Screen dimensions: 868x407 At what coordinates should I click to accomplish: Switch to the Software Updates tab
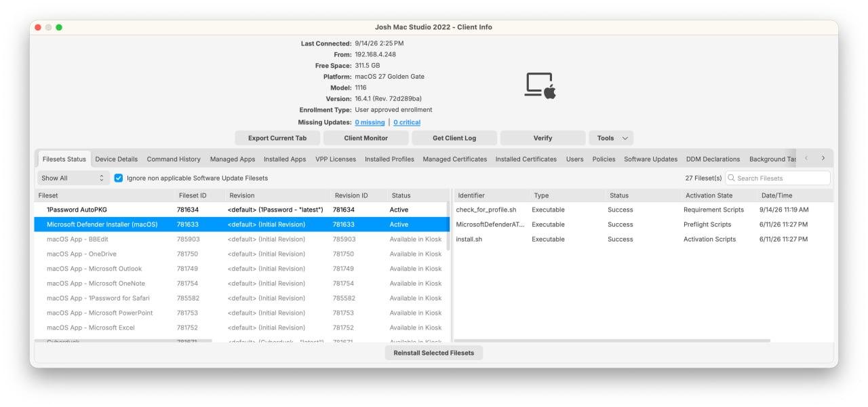click(x=651, y=159)
